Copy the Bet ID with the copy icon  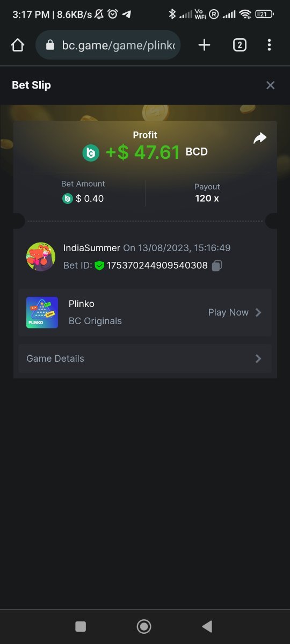(x=216, y=265)
